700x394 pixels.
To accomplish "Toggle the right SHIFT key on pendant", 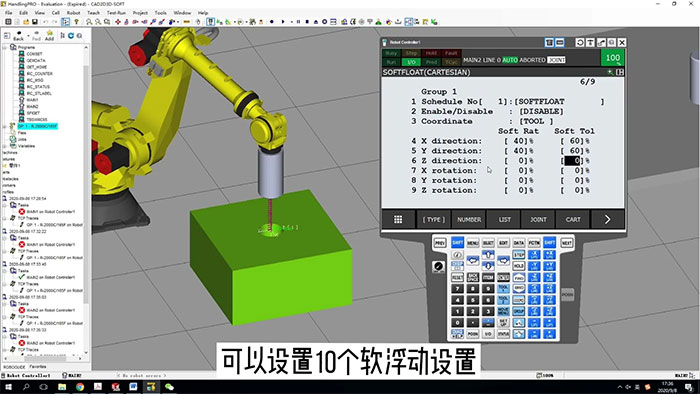I will [x=550, y=243].
